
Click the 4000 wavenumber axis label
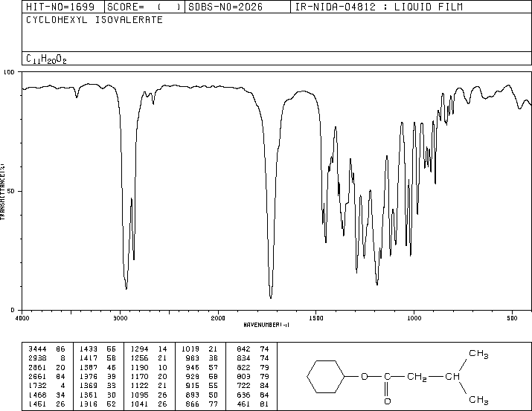tap(22, 318)
